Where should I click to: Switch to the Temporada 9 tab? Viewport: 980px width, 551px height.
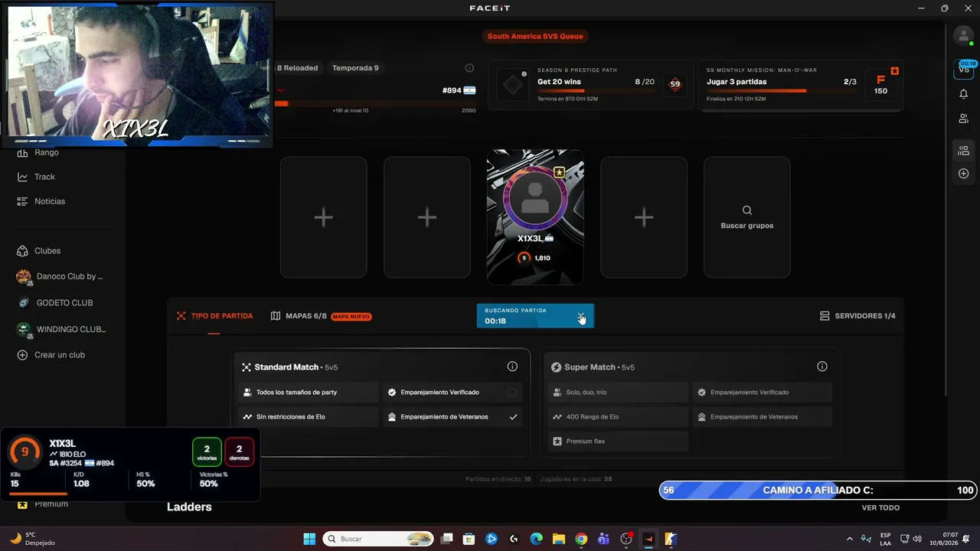click(355, 68)
